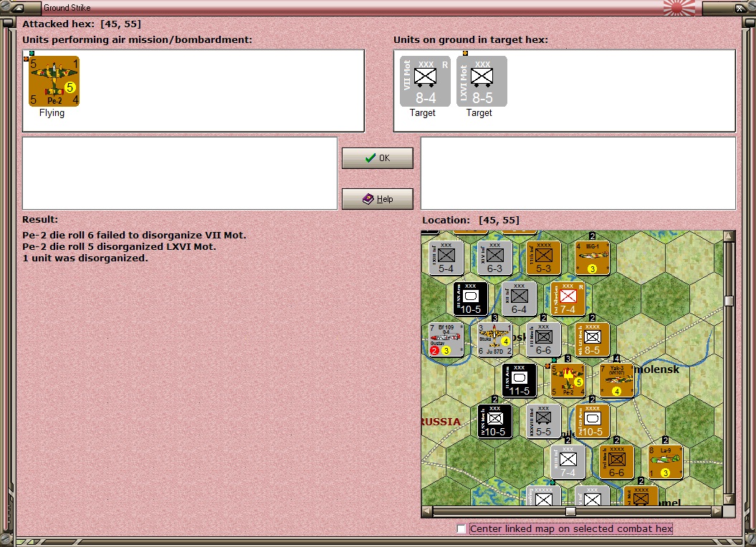The image size is (756, 547).
Task: Click the gray 5-5 XXXVII Mot unit
Action: tap(543, 421)
